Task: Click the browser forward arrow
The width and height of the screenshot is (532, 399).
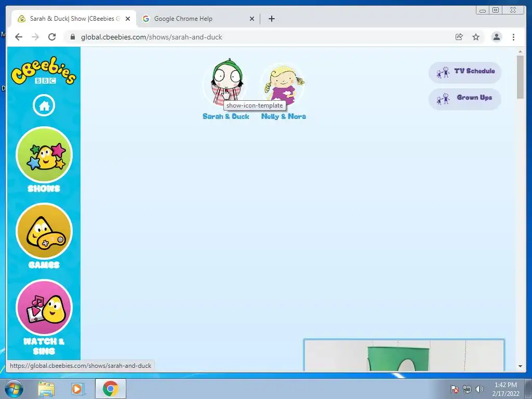Action: pos(35,37)
